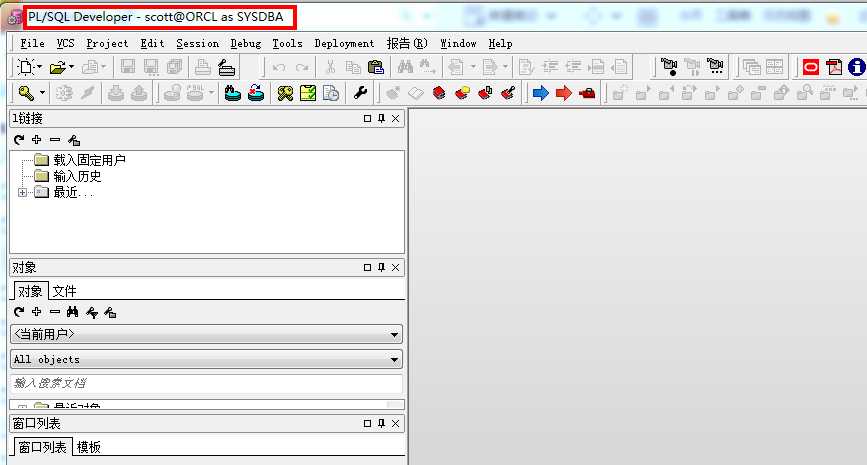Close the 链接 panel
Viewport: 867px width, 465px height.
point(395,118)
